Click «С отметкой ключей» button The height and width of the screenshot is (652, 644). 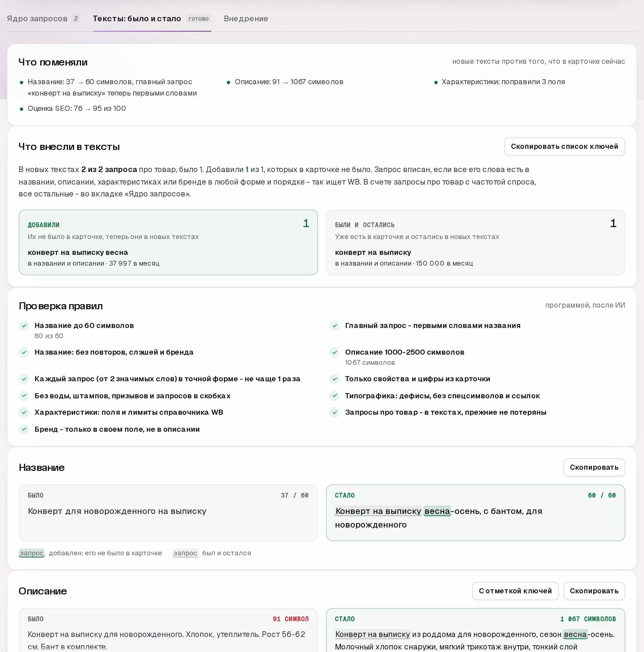coord(515,591)
